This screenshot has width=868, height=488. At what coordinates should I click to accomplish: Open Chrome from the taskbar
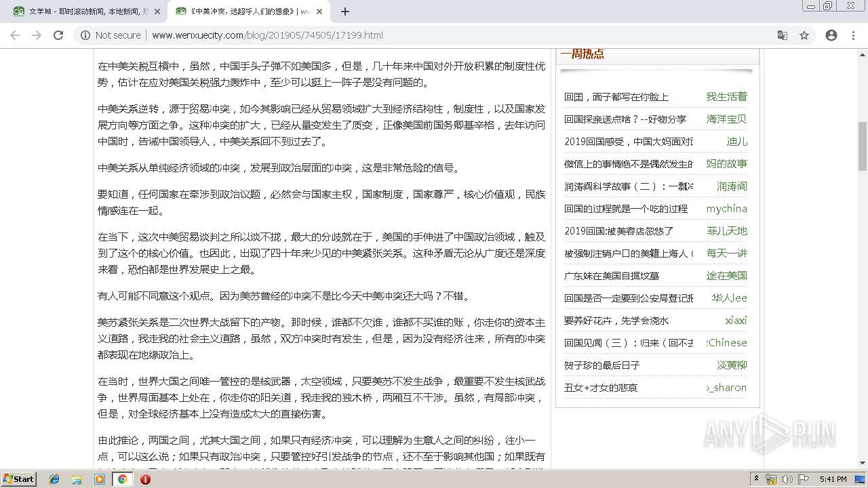point(122,479)
